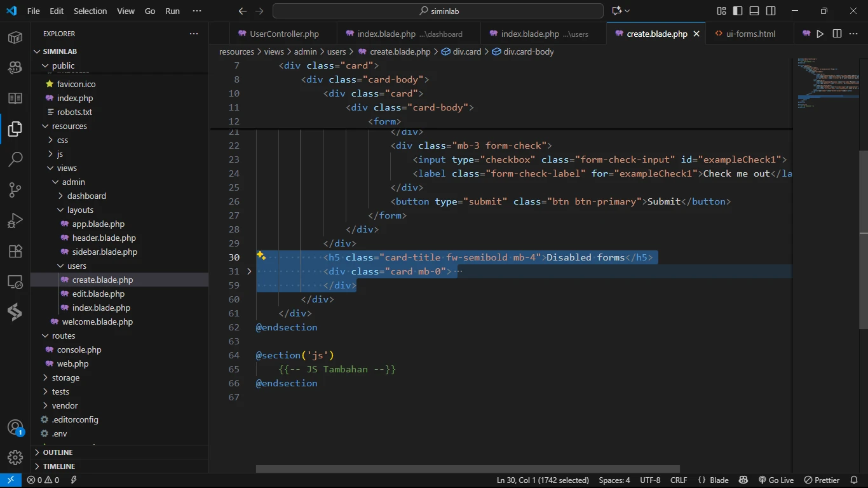Expand the OUTLINE section
Screen dimensions: 868x488
[x=58, y=452]
